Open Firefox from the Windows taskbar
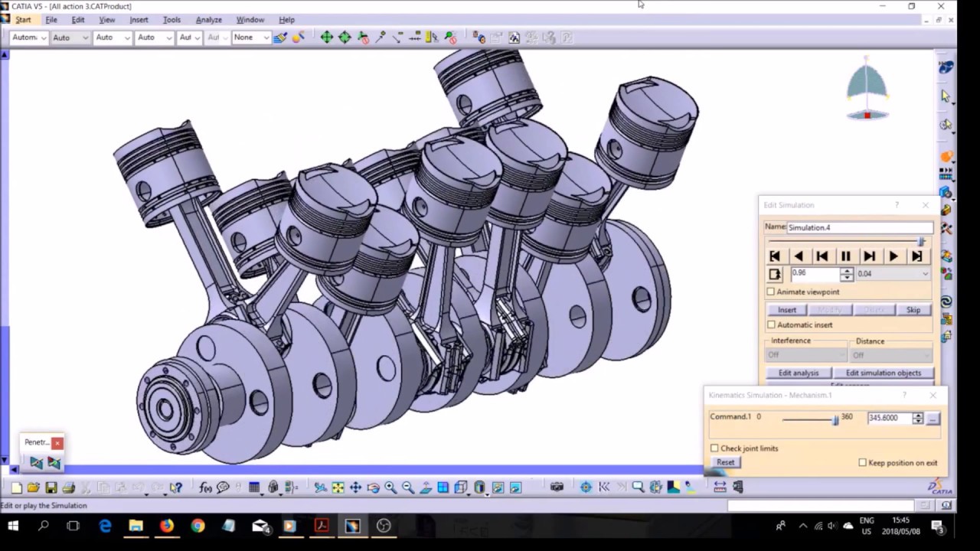 click(x=166, y=526)
